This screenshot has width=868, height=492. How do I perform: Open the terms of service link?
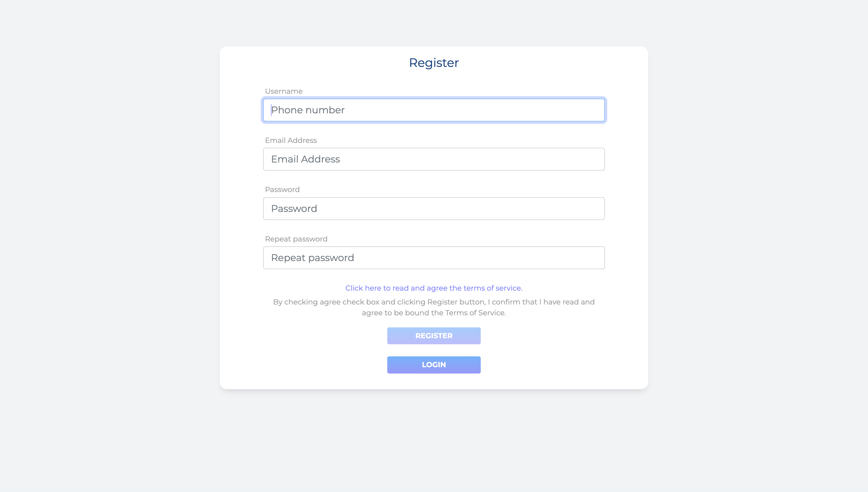pyautogui.click(x=434, y=288)
